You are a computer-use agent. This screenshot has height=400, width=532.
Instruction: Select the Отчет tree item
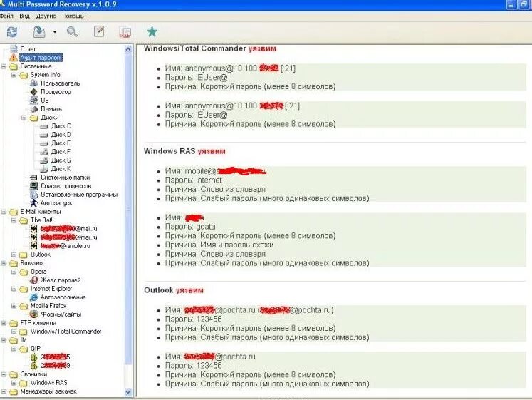tap(28, 49)
